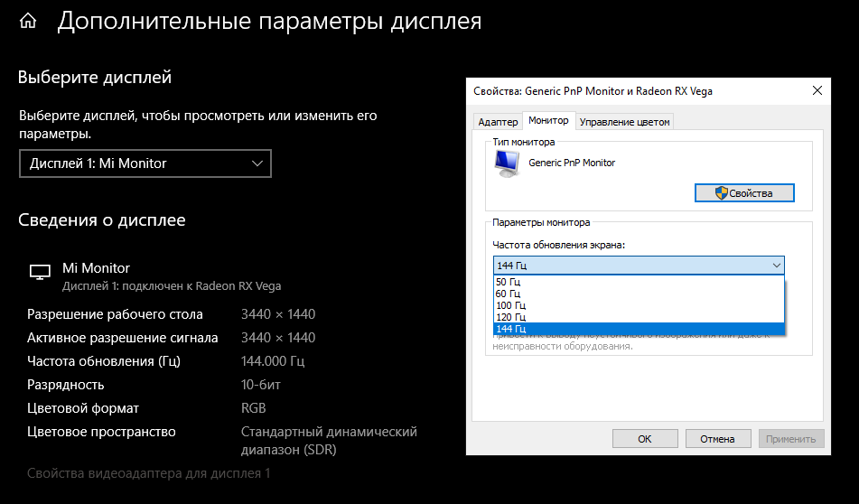Screen dimensions: 859x504
Task: Click the Отмена button
Action: [x=717, y=438]
